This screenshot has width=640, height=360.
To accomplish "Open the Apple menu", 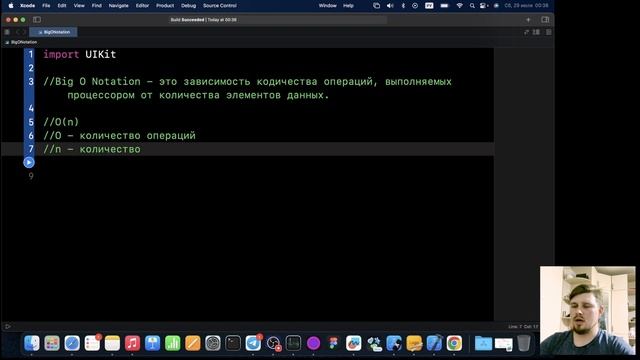I will pos(11,6).
